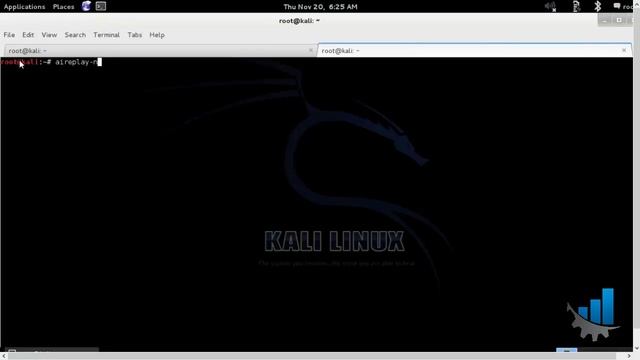Switch to the first root@kali terminal tab
The width and height of the screenshot is (640, 360).
(x=159, y=51)
